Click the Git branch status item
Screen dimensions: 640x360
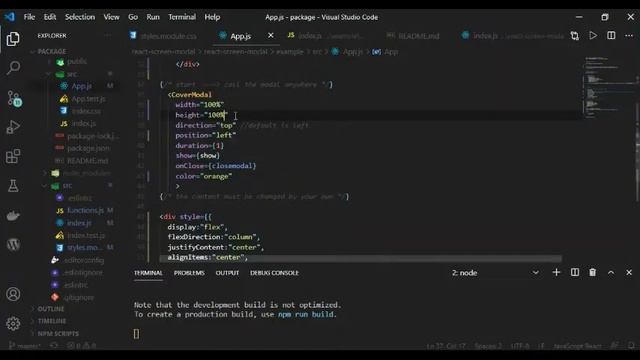pyautogui.click(x=24, y=346)
